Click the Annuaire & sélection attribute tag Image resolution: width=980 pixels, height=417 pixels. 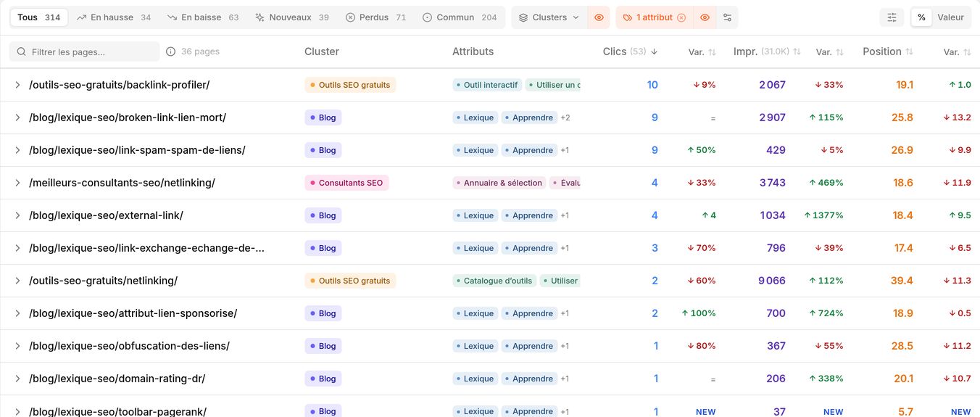point(499,183)
